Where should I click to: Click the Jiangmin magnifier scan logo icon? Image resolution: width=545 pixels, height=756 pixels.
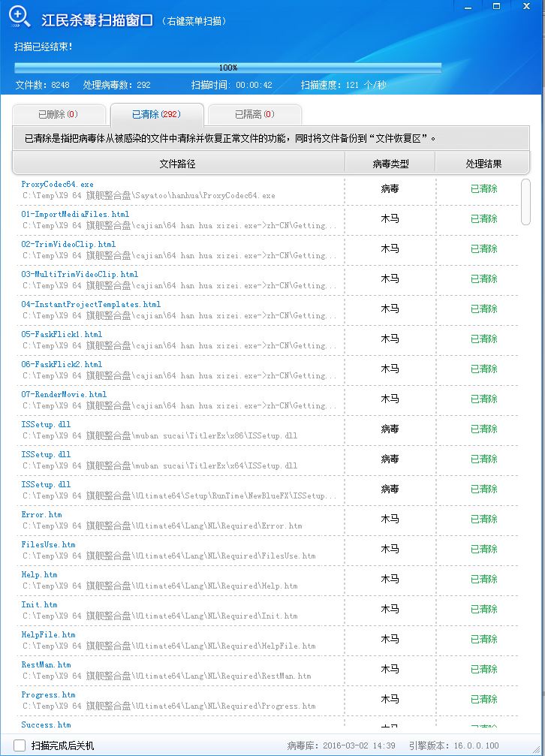(20, 17)
